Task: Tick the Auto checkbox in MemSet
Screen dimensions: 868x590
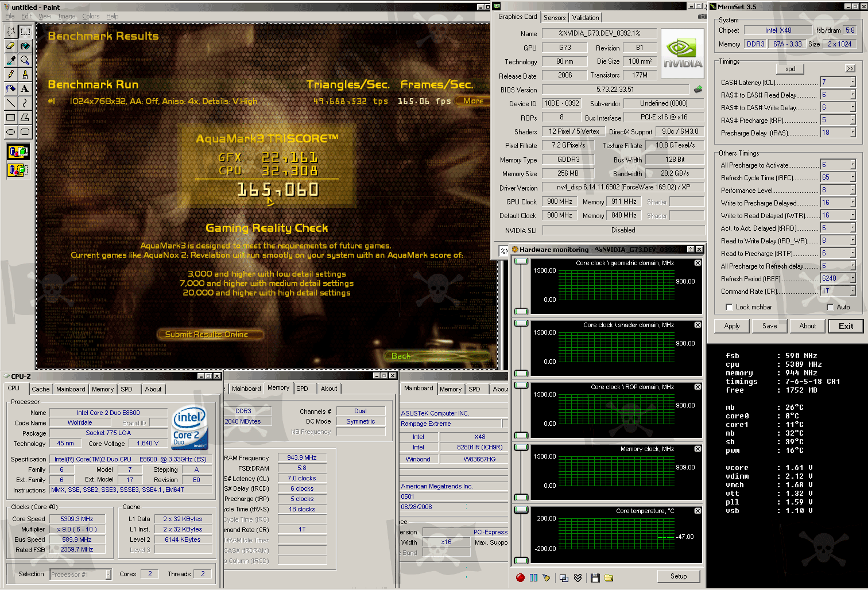Action: 830,307
